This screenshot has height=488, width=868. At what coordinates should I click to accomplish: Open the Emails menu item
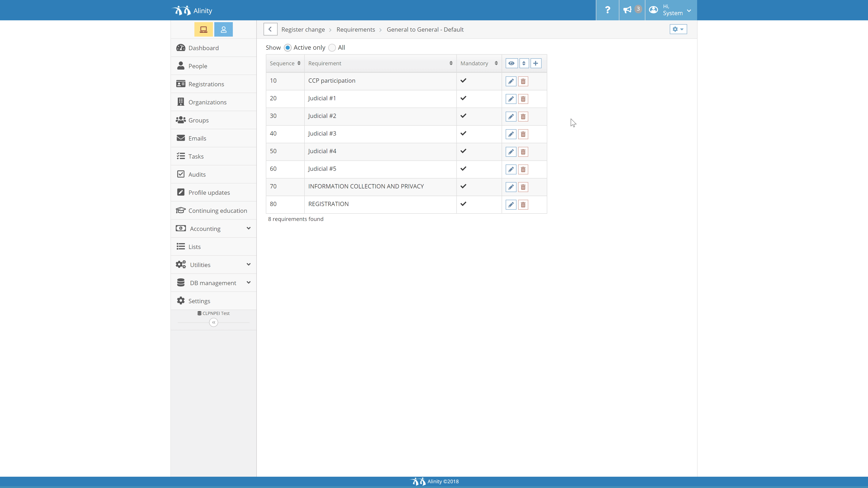[213, 138]
